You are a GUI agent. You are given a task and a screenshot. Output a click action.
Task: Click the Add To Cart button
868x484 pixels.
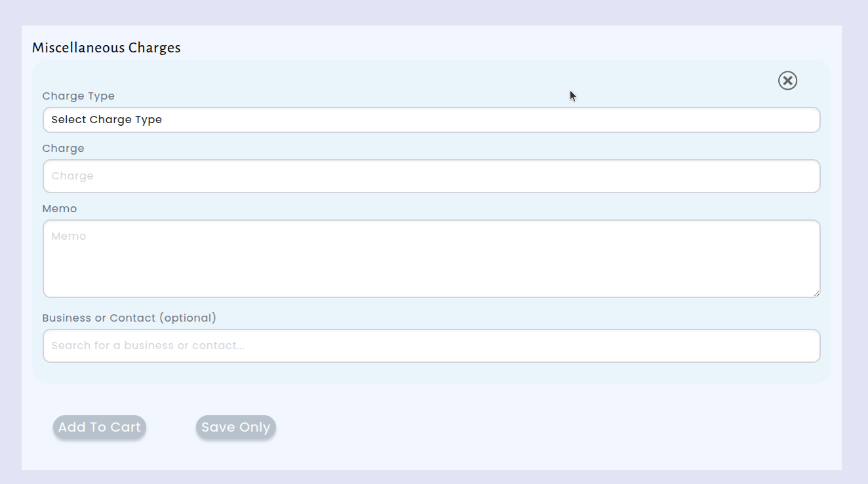coord(100,427)
